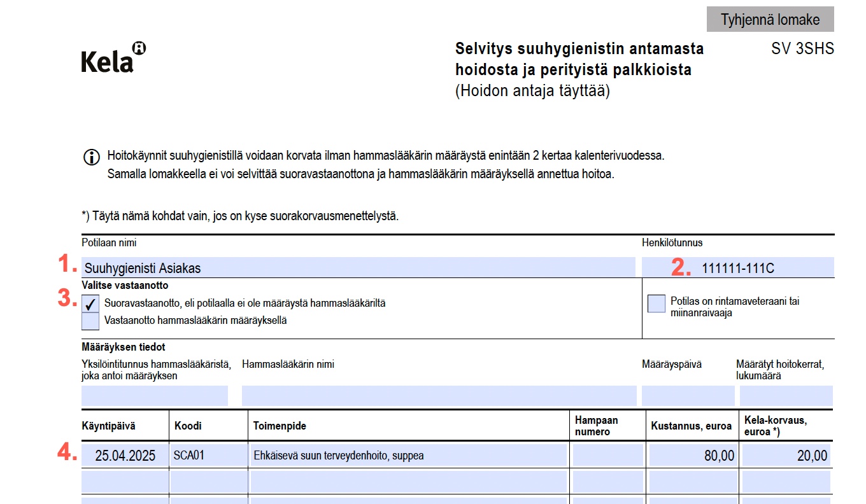Click the Kustannus field showing 80,00
This screenshot has height=504, width=866.
[693, 456]
